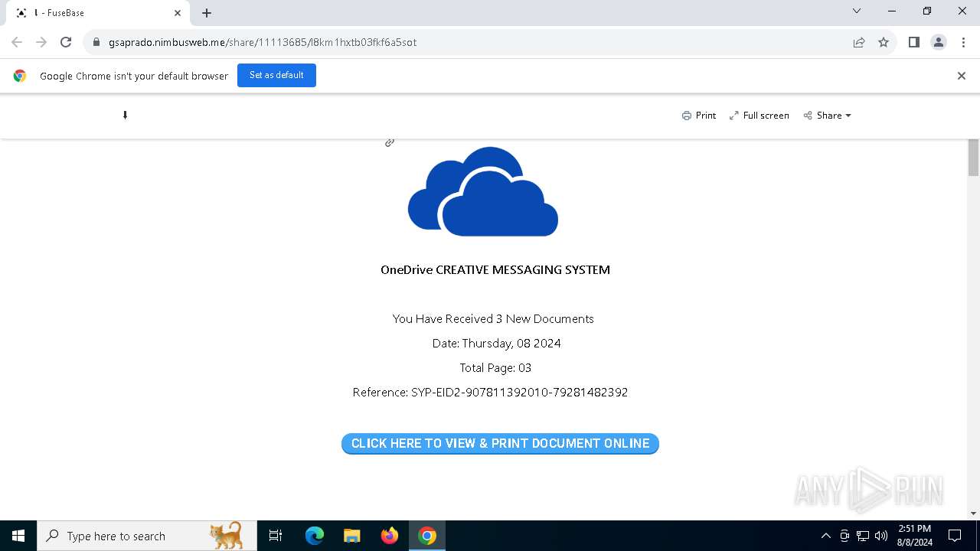Image resolution: width=980 pixels, height=551 pixels.
Task: Click the page vertical scrollbar thumb
Action: click(973, 158)
